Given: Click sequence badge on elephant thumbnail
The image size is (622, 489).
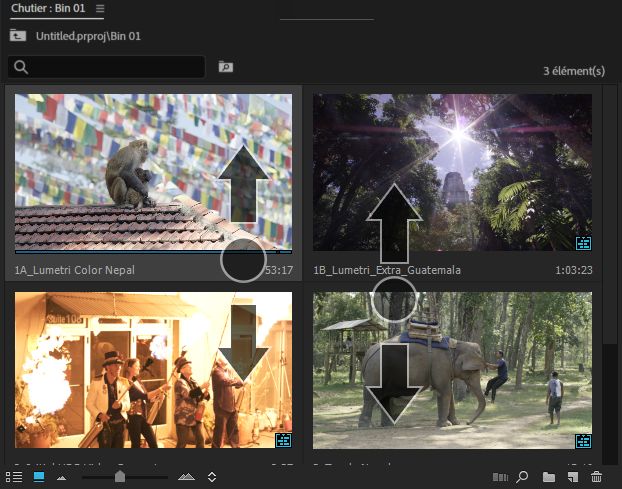Looking at the screenshot, I should [584, 441].
